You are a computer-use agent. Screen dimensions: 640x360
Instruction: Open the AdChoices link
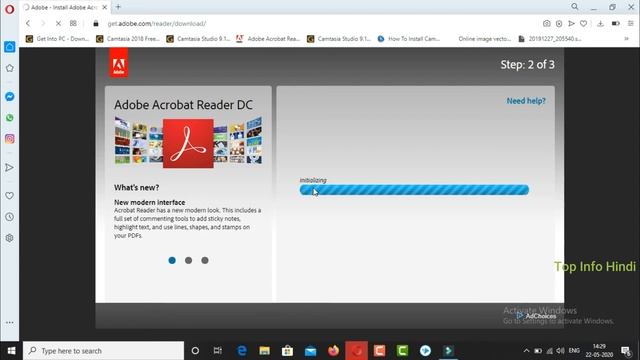[x=536, y=316]
